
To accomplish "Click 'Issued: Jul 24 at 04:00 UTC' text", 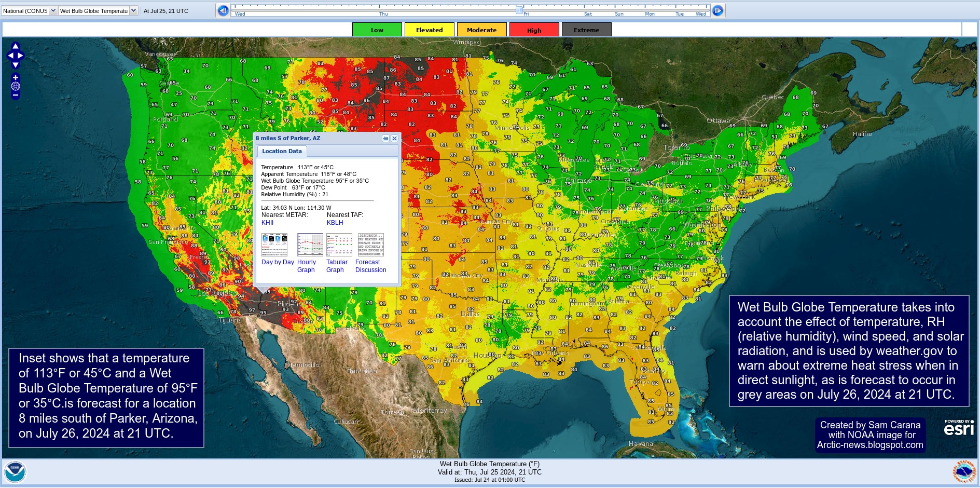I will [x=490, y=480].
